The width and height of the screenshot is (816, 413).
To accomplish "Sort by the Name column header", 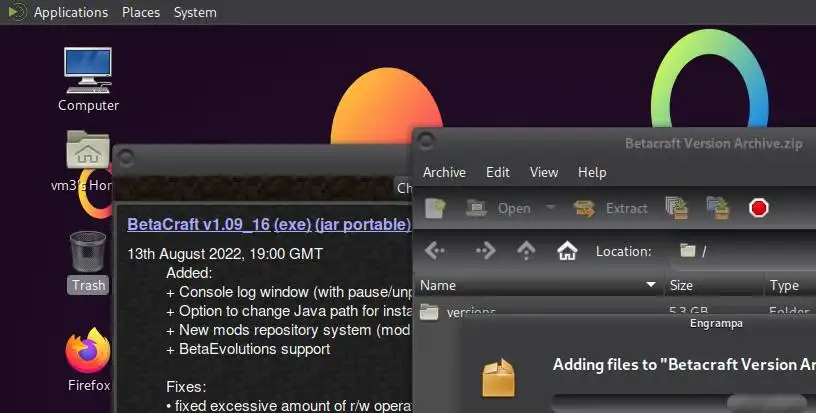I will (x=539, y=285).
